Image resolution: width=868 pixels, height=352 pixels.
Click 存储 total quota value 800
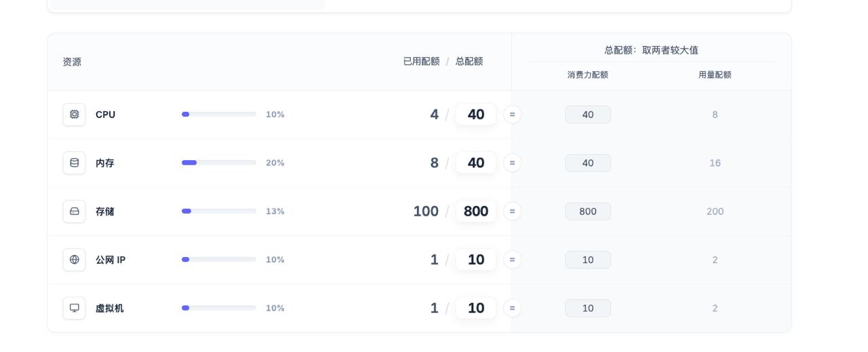tap(476, 212)
